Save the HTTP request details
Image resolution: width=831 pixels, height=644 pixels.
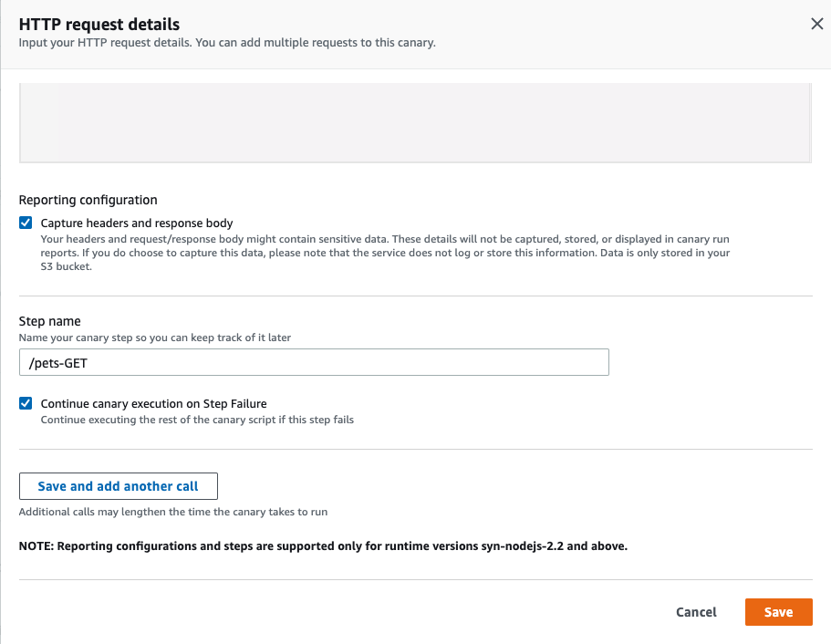coord(778,612)
